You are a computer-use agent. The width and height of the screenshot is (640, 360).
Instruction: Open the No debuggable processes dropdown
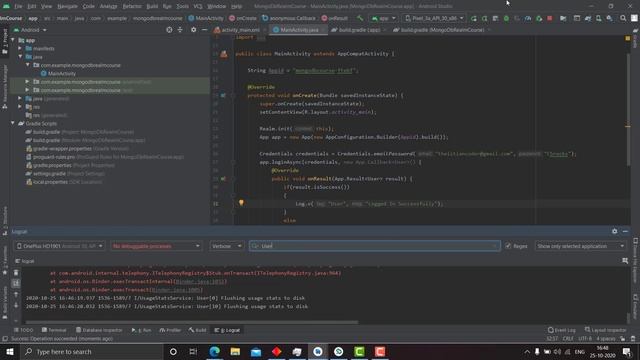click(156, 246)
